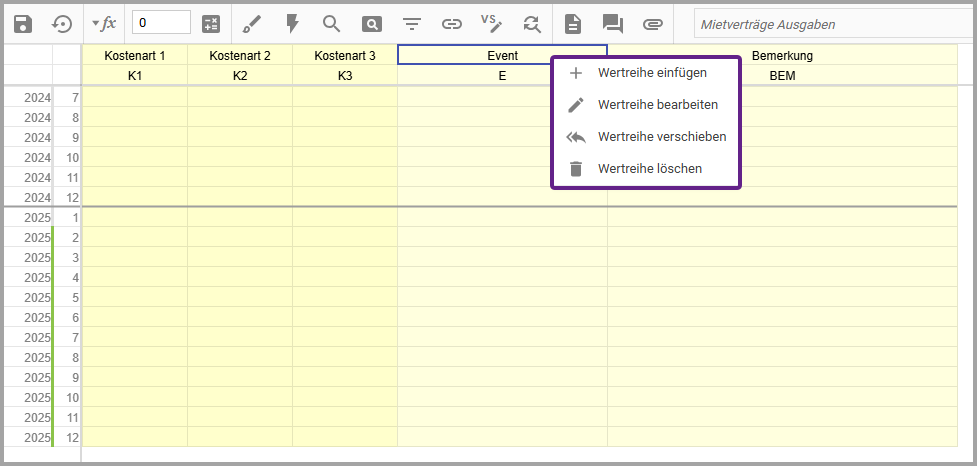Open the document page icon
This screenshot has width=977, height=466.
(572, 23)
